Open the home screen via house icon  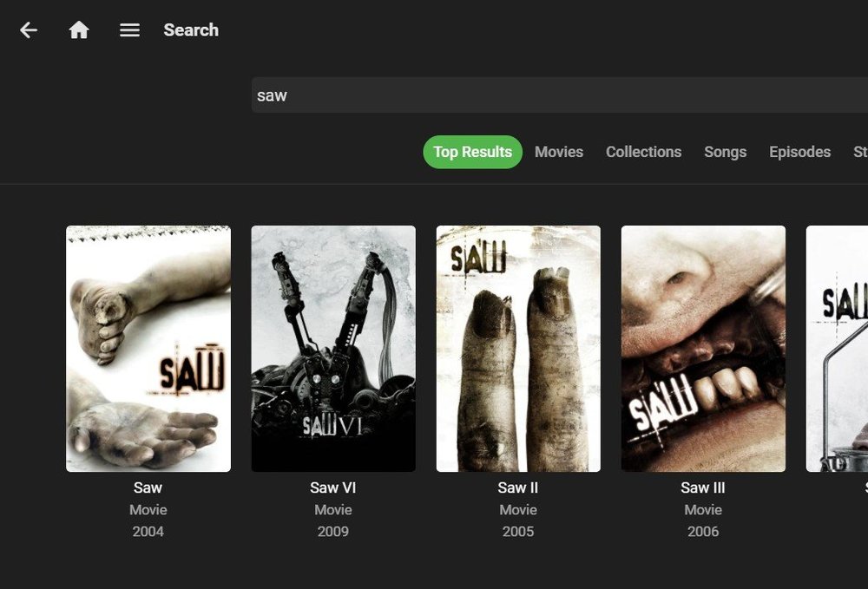tap(79, 29)
